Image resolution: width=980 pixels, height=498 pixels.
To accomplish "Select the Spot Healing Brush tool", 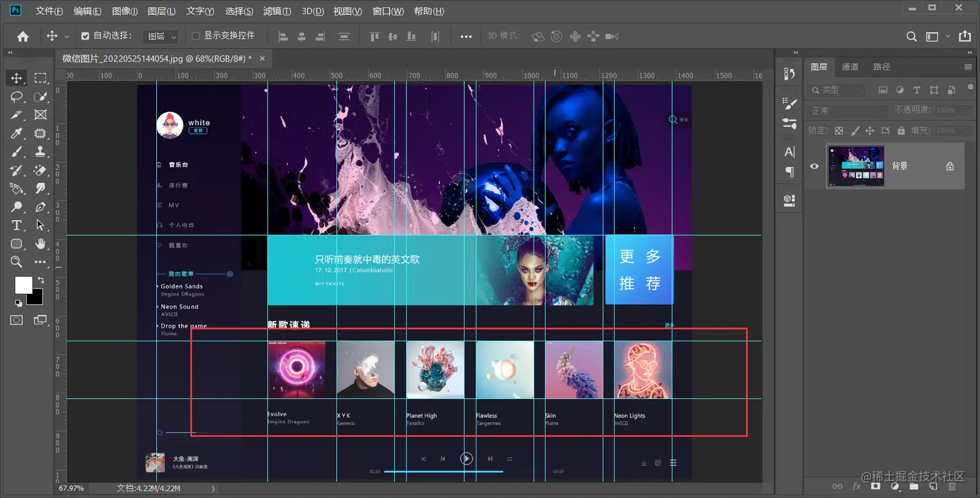I will coord(40,133).
